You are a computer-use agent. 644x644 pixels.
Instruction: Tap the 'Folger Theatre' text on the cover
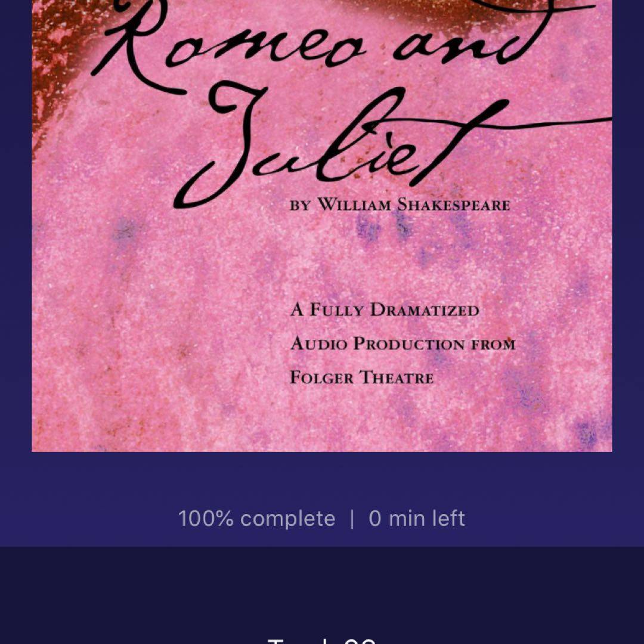(361, 377)
